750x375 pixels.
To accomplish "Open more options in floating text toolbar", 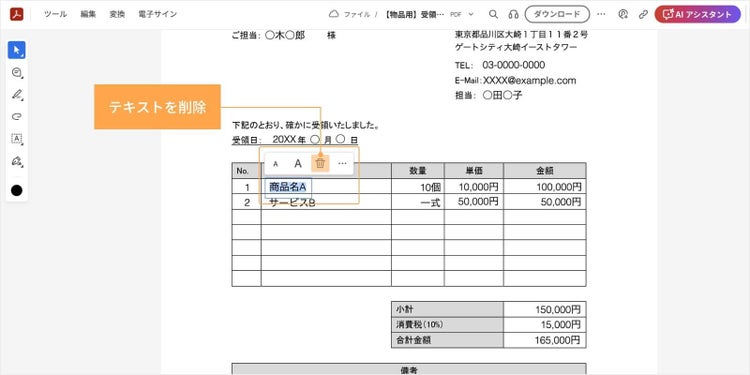I will pos(342,164).
